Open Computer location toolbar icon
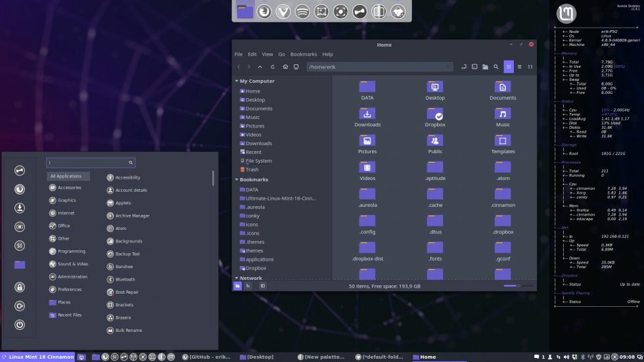Screen dimensions: 644x362 pyautogui.click(x=296, y=66)
